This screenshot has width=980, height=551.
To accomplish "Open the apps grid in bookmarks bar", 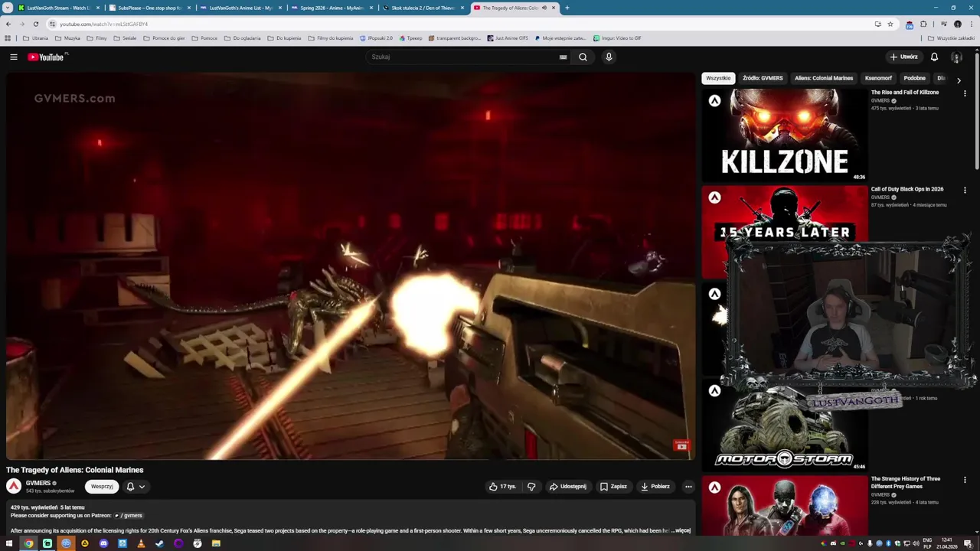I will 8,38.
